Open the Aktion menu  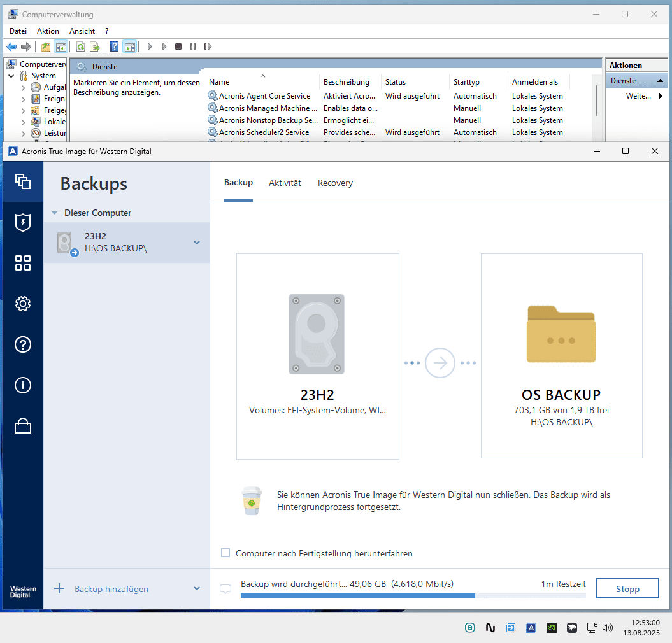48,31
